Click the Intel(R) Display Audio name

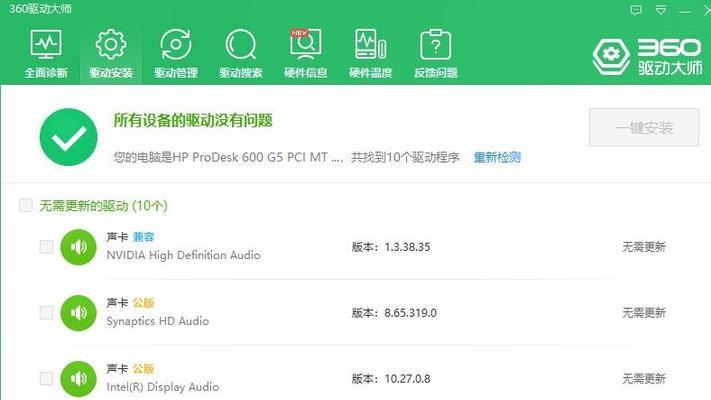click(x=162, y=387)
